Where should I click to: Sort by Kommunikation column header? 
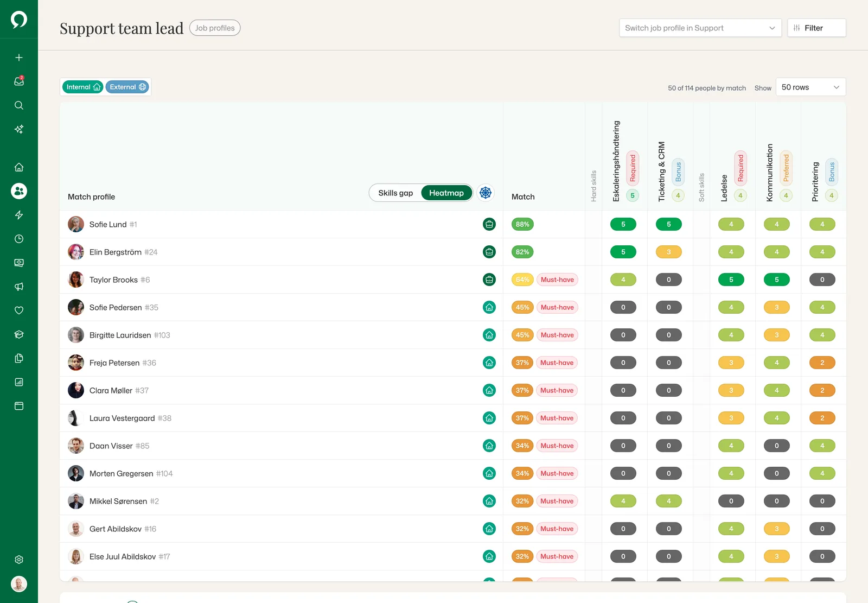click(769, 173)
